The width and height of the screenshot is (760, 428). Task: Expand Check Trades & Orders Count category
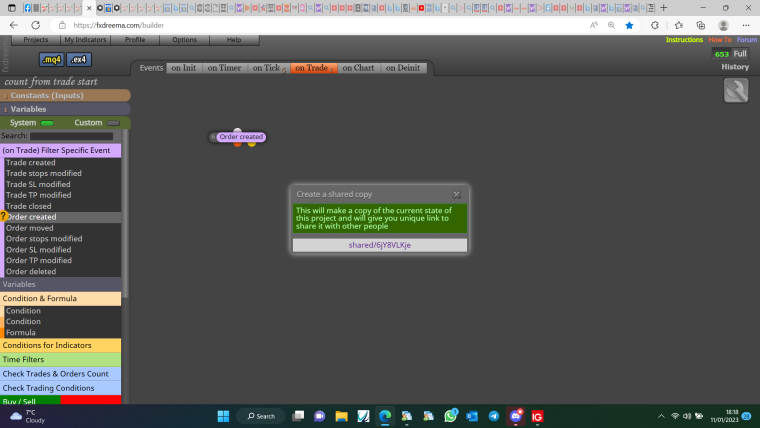click(61, 374)
